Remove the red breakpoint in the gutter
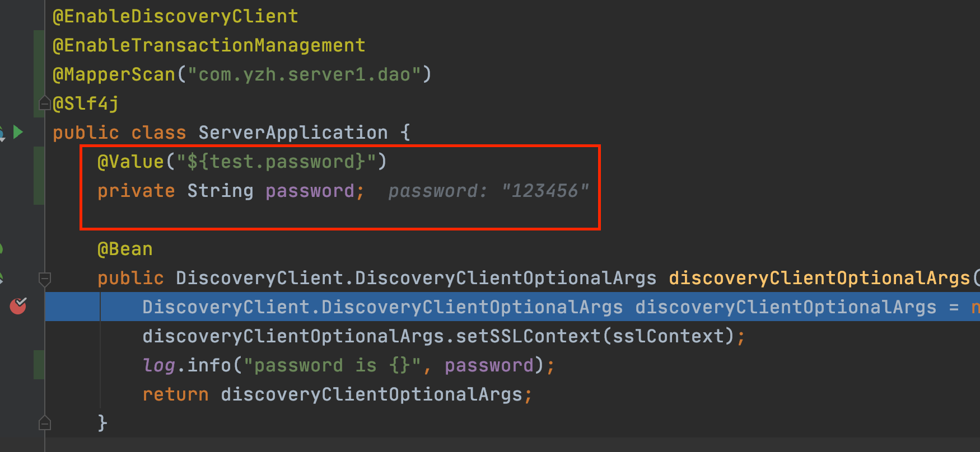 18,306
